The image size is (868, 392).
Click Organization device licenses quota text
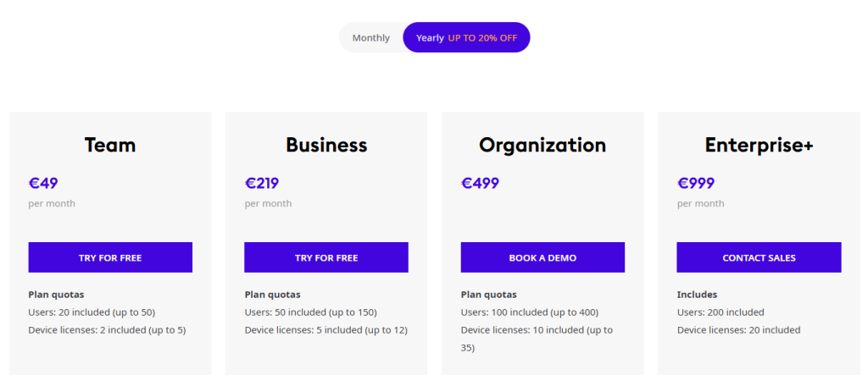point(537,330)
